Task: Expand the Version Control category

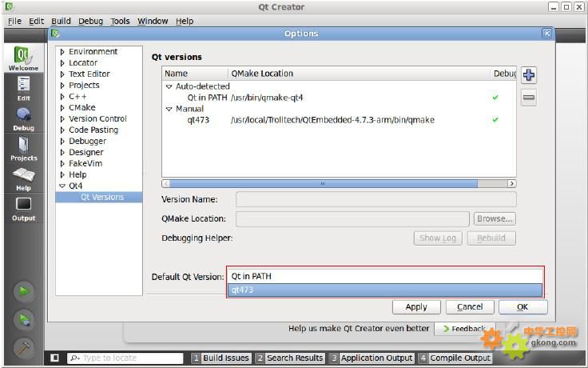Action: coord(62,119)
